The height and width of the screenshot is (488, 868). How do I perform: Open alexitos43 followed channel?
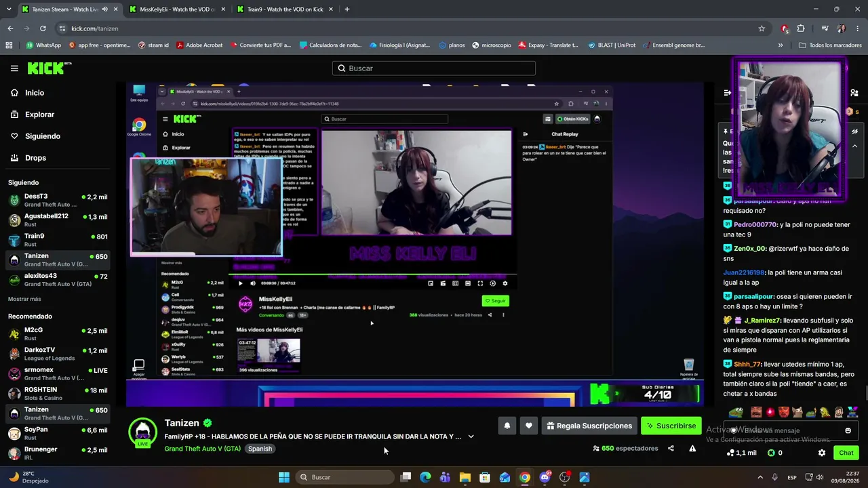(58, 279)
